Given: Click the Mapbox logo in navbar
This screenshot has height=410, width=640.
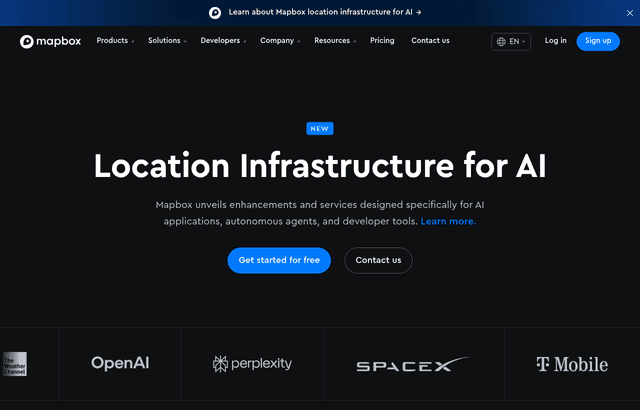Looking at the screenshot, I should [x=51, y=41].
